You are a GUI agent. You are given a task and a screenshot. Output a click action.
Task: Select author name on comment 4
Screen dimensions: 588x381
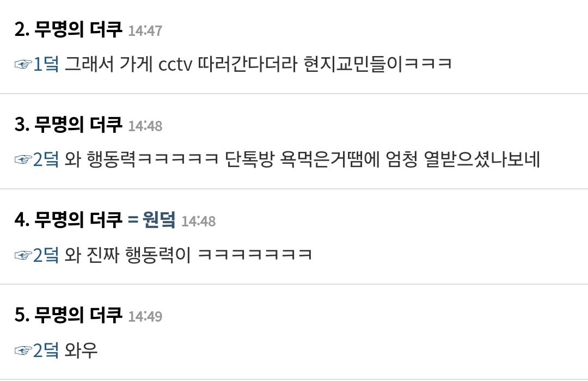[78, 220]
